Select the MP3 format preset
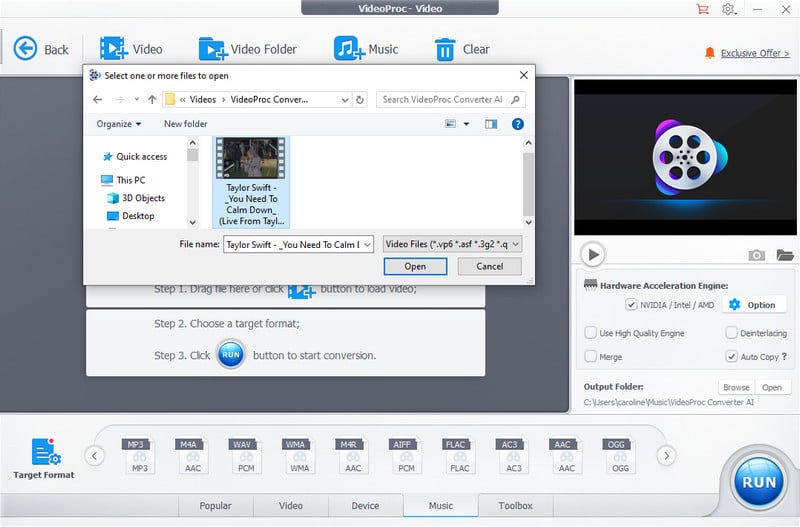 [x=139, y=456]
